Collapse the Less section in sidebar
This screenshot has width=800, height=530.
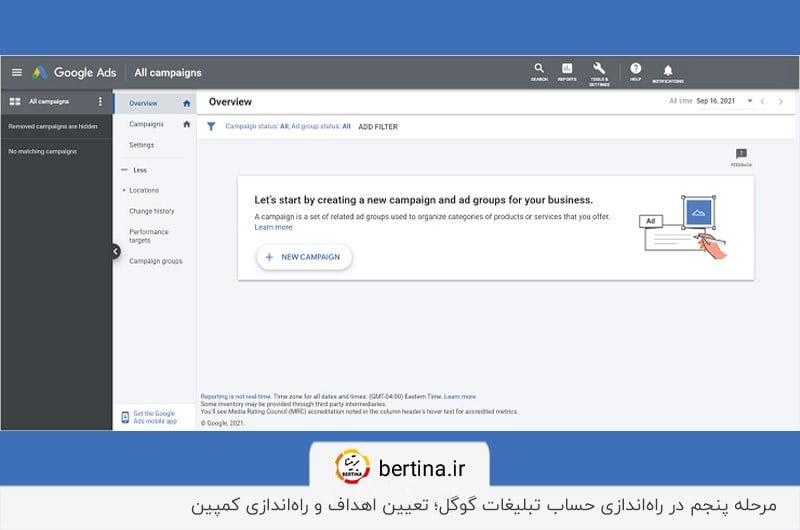(x=139, y=170)
